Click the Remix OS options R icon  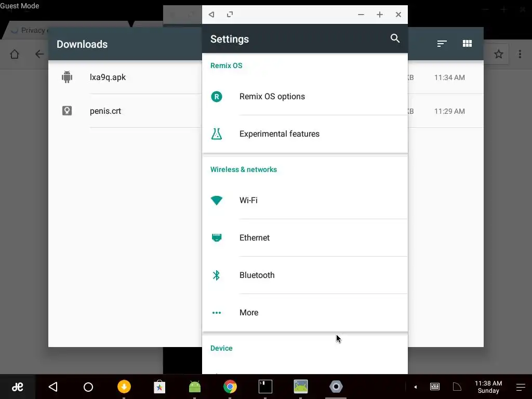coord(217,97)
